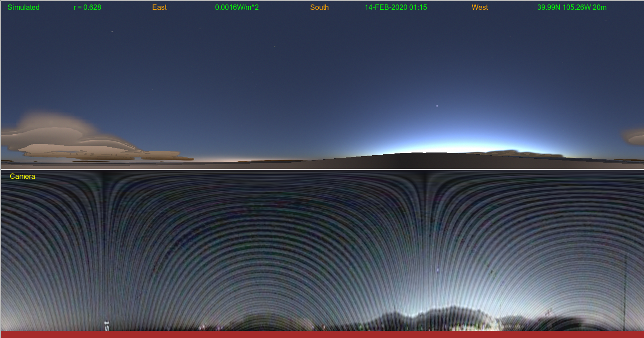Click the red bar along the bottom
Image resolution: width=644 pixels, height=338 pixels.
322,334
